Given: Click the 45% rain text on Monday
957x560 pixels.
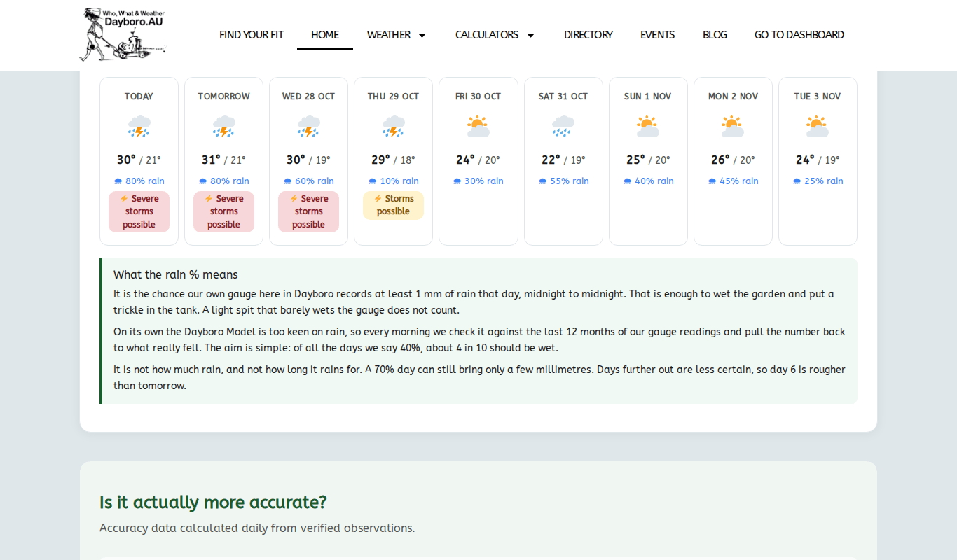Looking at the screenshot, I should click(x=733, y=181).
